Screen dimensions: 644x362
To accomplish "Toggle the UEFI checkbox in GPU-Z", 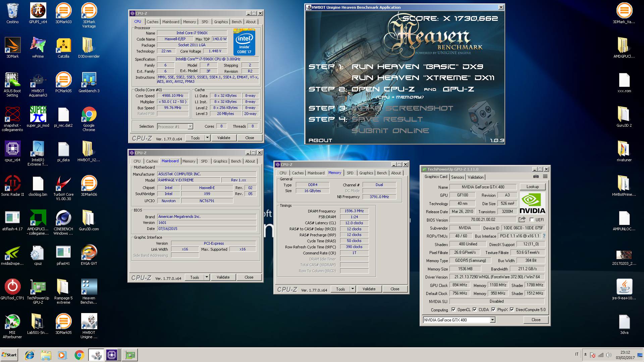I will (x=532, y=220).
